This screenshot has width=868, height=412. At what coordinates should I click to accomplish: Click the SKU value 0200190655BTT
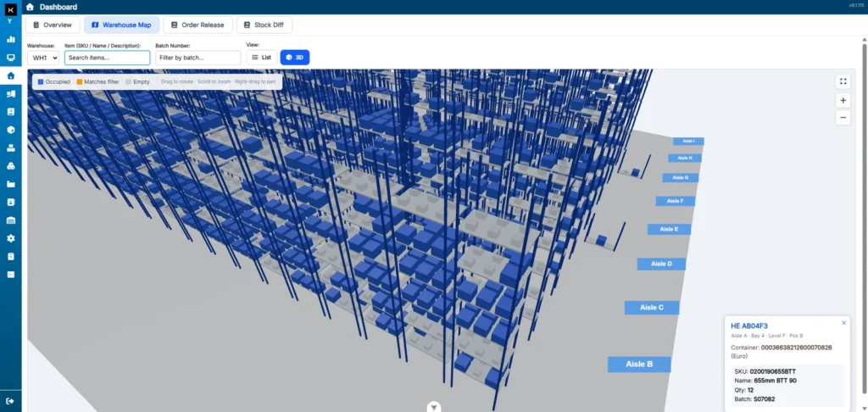coord(773,371)
